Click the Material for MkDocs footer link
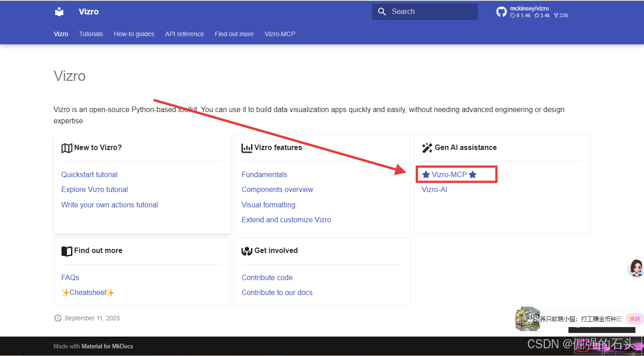This screenshot has width=644, height=356. pos(107,347)
